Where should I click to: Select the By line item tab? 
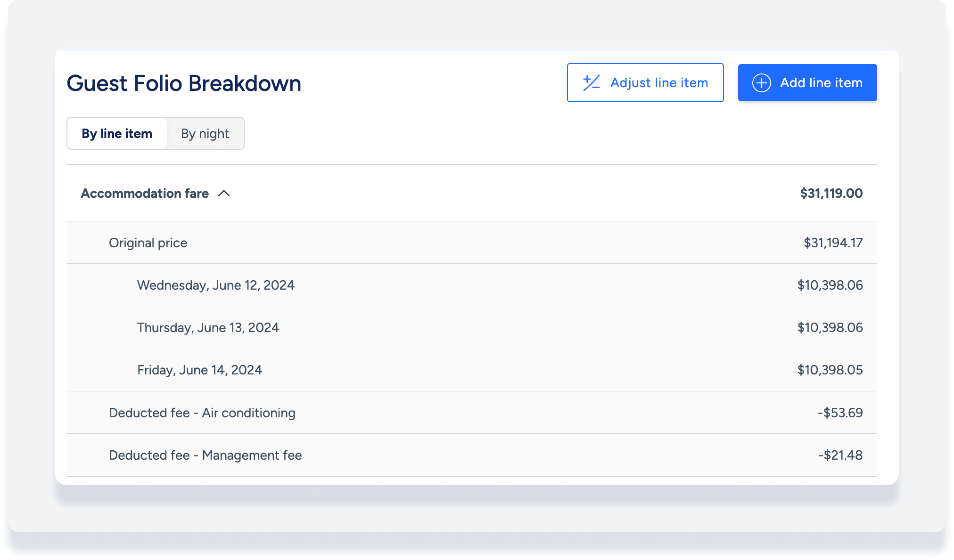117,134
